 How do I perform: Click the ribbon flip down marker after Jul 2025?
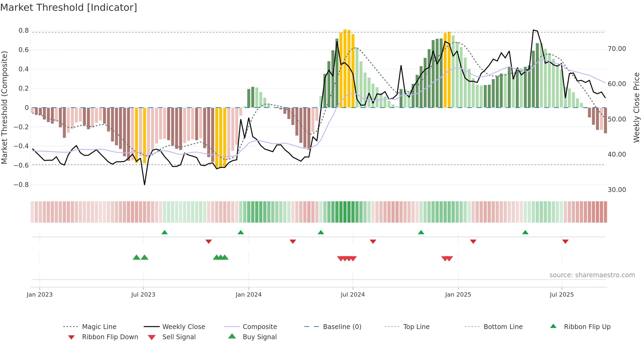pos(565,242)
